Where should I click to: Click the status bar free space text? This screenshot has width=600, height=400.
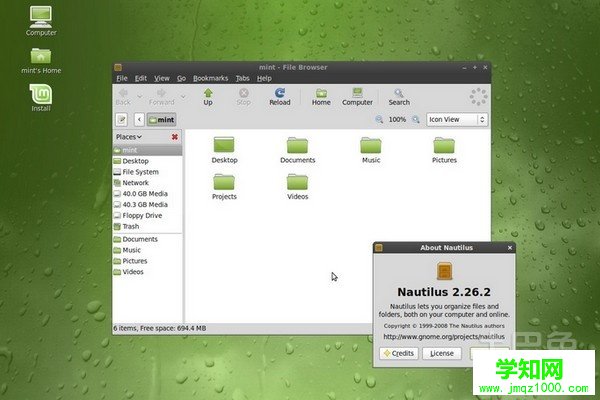click(x=160, y=328)
